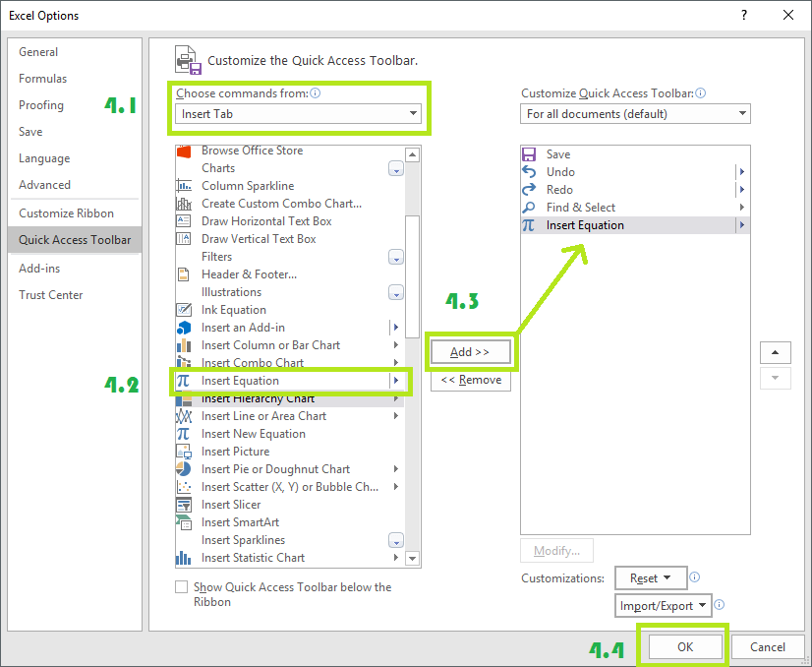
Task: Select the Ink Equation icon
Action: [x=184, y=310]
